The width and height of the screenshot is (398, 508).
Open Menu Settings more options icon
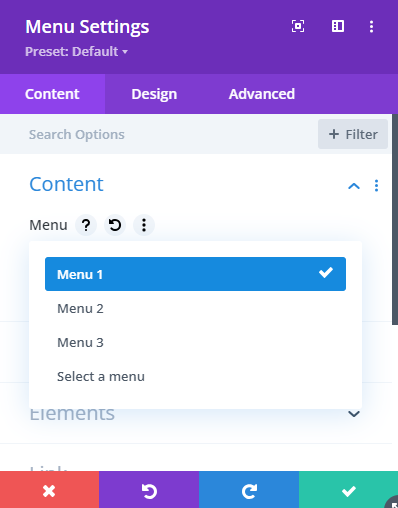[371, 26]
